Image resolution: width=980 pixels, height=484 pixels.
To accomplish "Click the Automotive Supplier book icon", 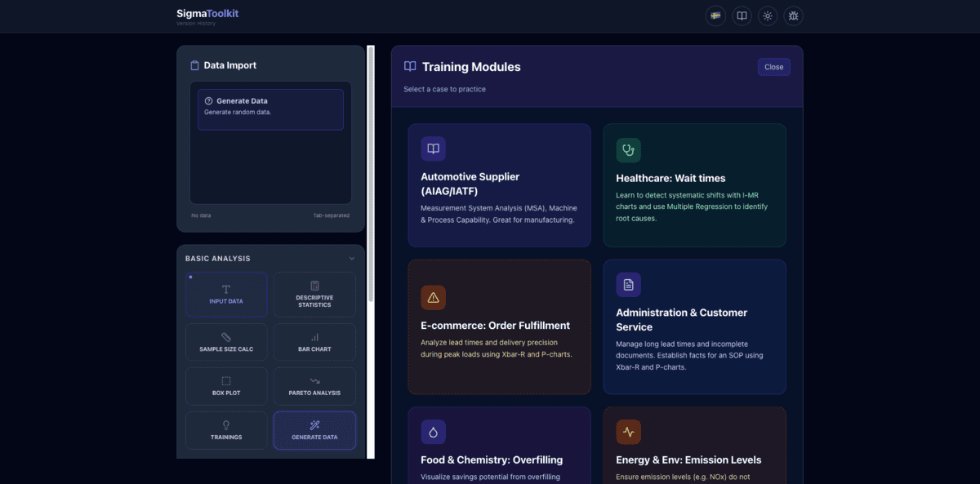I will 433,149.
